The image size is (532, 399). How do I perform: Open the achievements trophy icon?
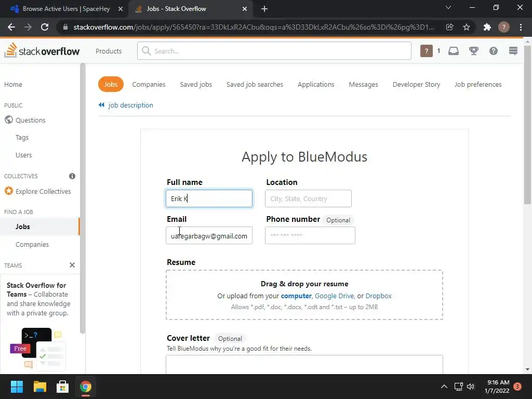[x=474, y=51]
